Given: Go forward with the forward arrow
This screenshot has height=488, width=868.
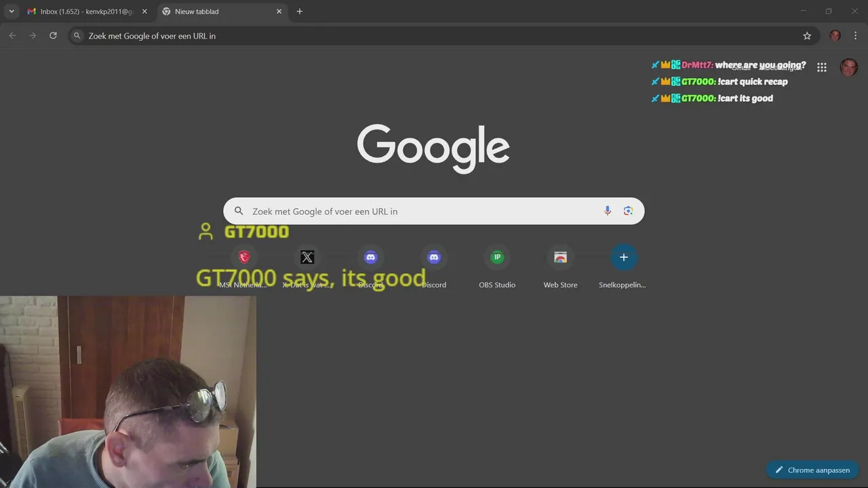Looking at the screenshot, I should [33, 36].
